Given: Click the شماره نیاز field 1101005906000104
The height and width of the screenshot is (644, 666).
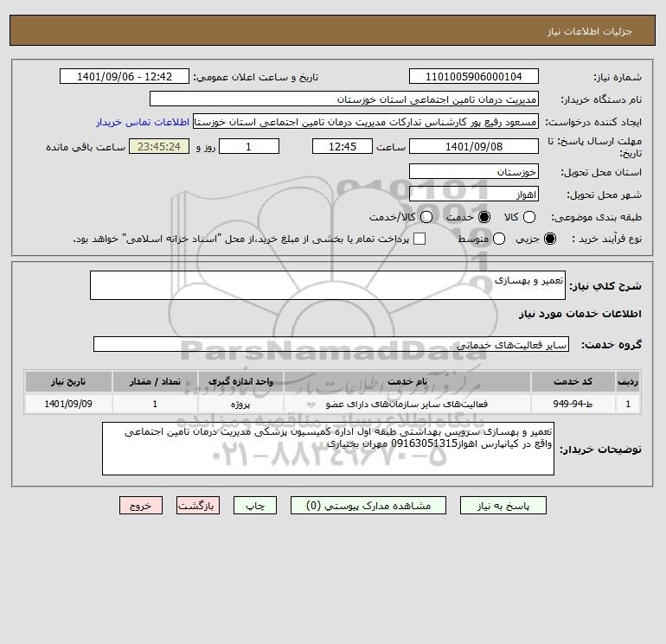Looking at the screenshot, I should [474, 76].
